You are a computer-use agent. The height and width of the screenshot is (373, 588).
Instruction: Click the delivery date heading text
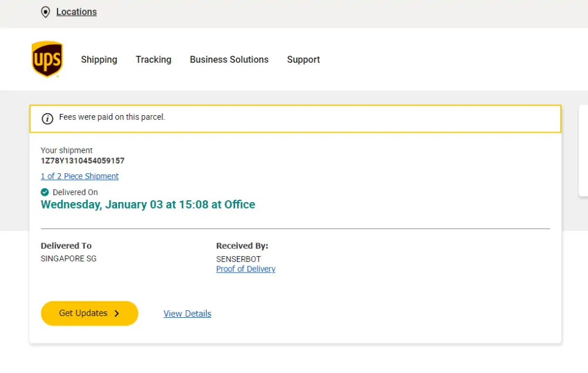click(x=148, y=204)
